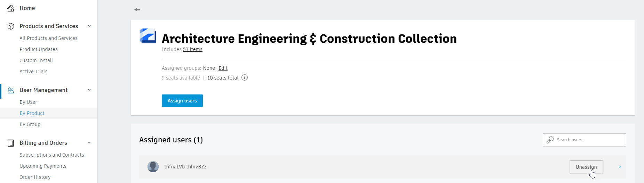The width and height of the screenshot is (644, 183).
Task: Click the Products and Services cube icon
Action: 11,26
